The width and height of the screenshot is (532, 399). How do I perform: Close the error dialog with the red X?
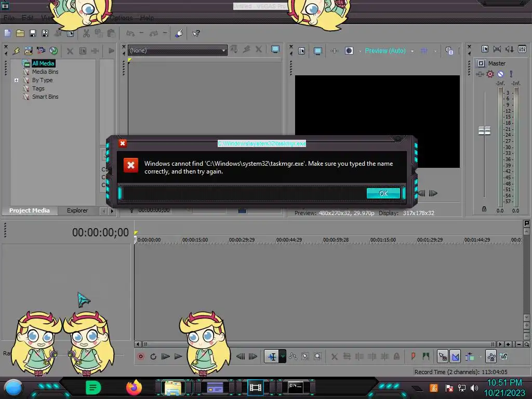coord(123,143)
